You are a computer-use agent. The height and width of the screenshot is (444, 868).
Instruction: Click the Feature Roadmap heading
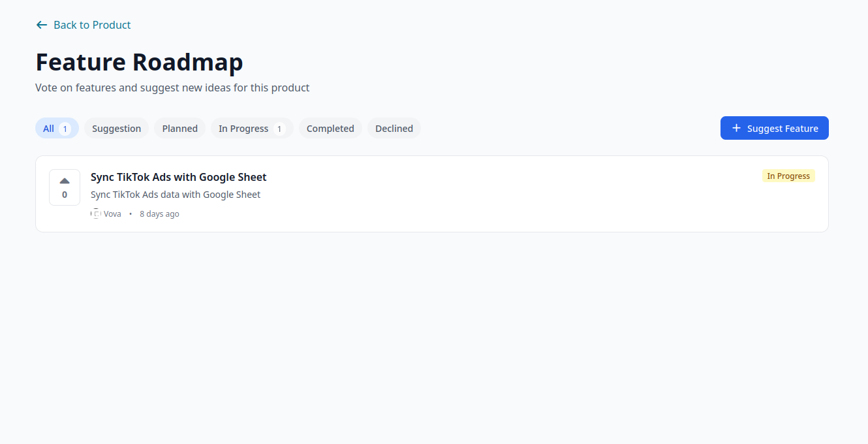(x=139, y=62)
